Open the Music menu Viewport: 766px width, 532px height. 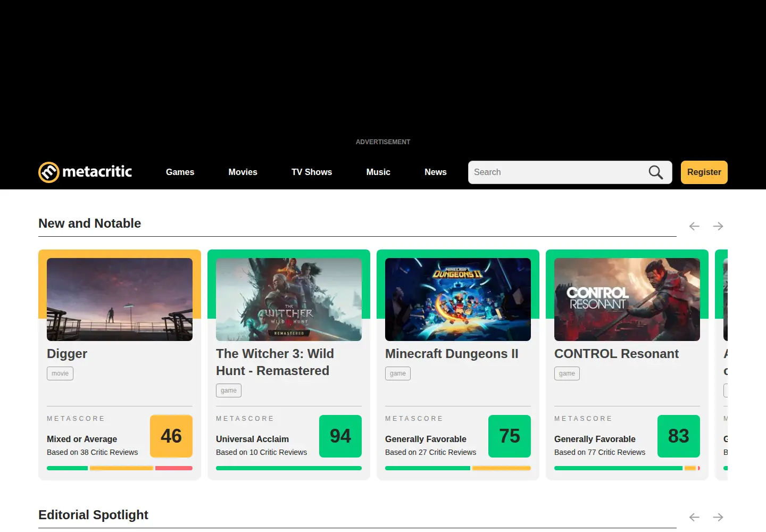(x=378, y=172)
